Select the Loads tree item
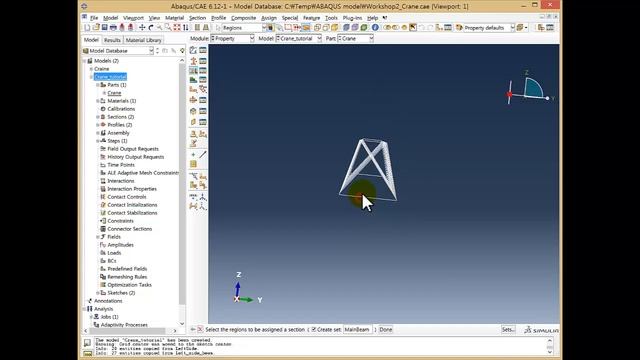Viewport: 640px width, 360px height. tap(114, 253)
